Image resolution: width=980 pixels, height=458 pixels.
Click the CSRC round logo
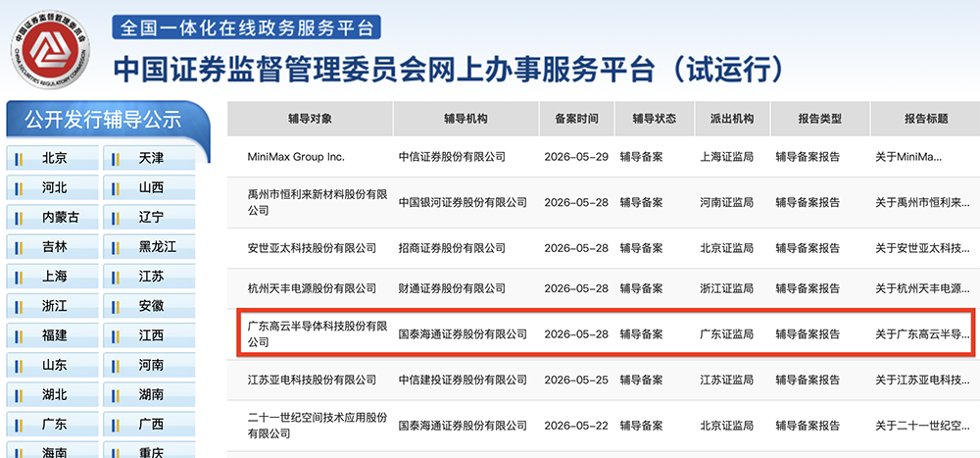pos(50,49)
